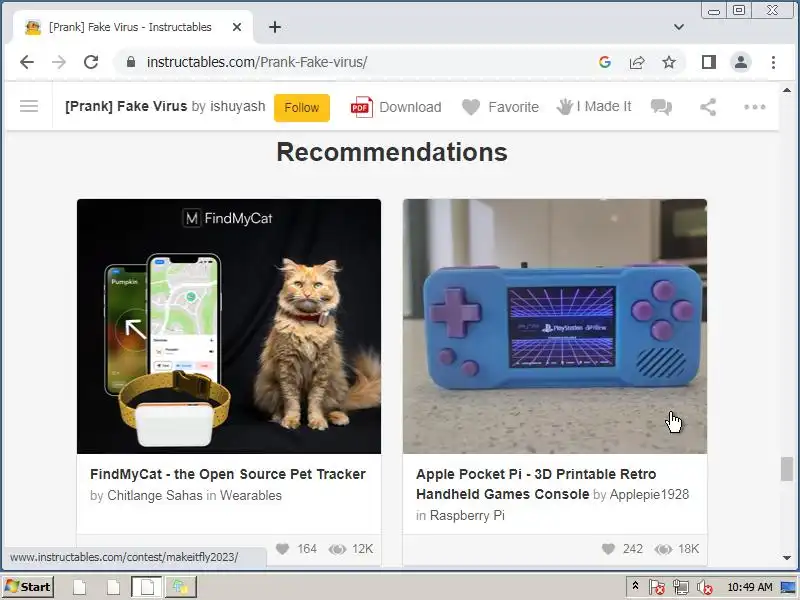Viewport: 800px width, 600px height.
Task: Open the Raspberry Pi category link
Action: tap(467, 515)
